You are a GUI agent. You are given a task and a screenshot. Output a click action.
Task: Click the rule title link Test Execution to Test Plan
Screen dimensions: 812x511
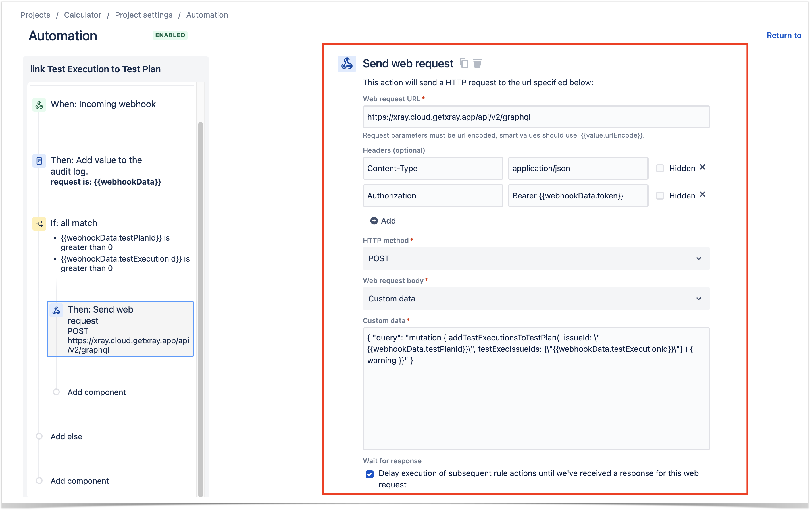[x=95, y=69]
